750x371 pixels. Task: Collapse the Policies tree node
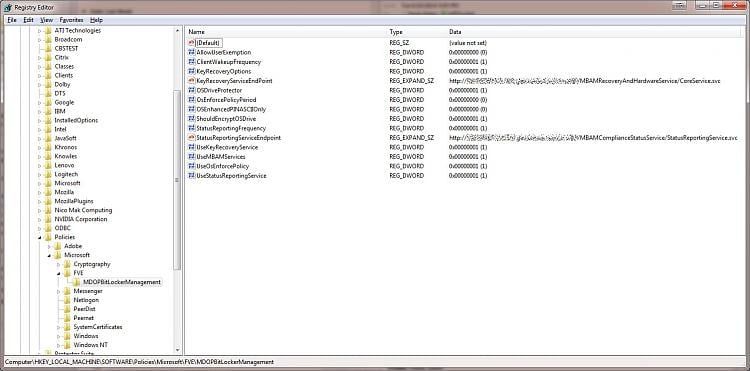point(40,237)
